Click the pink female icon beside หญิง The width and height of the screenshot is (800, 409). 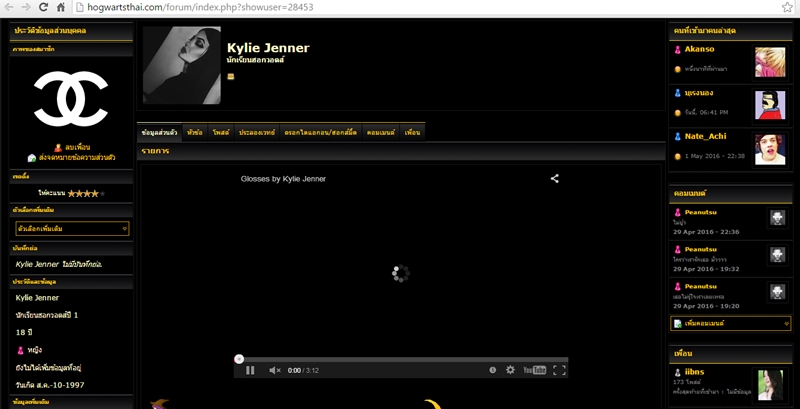[x=20, y=350]
